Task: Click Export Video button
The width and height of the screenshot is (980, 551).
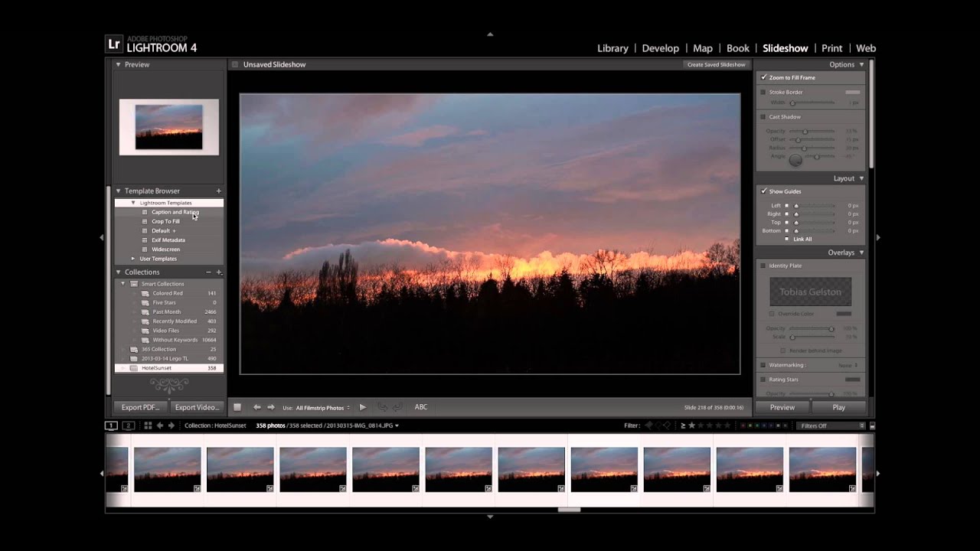Action: [196, 407]
